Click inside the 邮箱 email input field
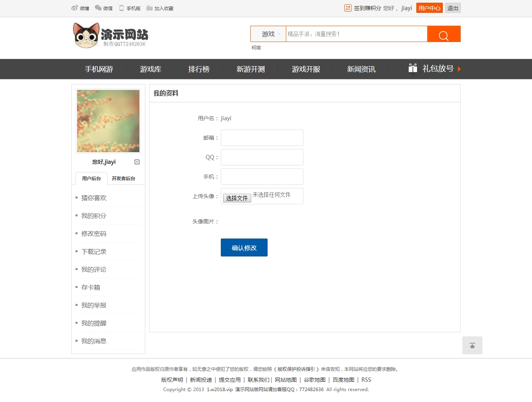This screenshot has width=532, height=402. (x=261, y=137)
